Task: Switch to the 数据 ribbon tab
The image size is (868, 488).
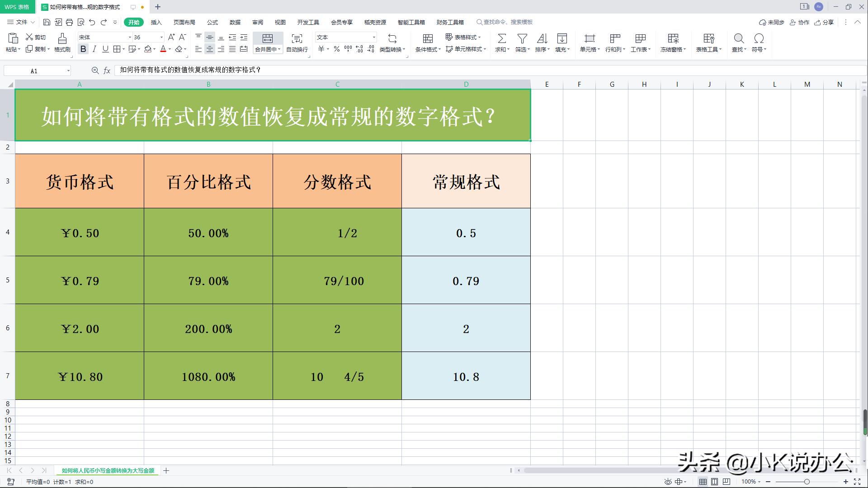Action: [235, 22]
